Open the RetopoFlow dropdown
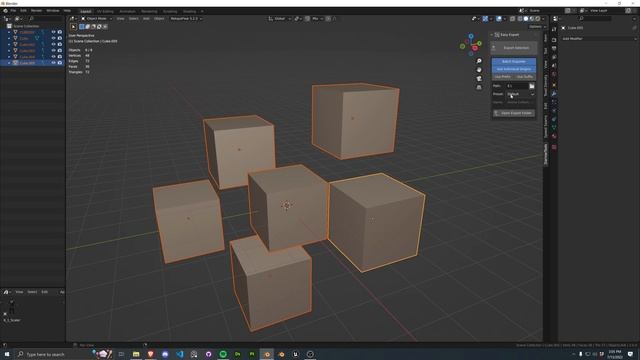640x360 pixels. 186,18
